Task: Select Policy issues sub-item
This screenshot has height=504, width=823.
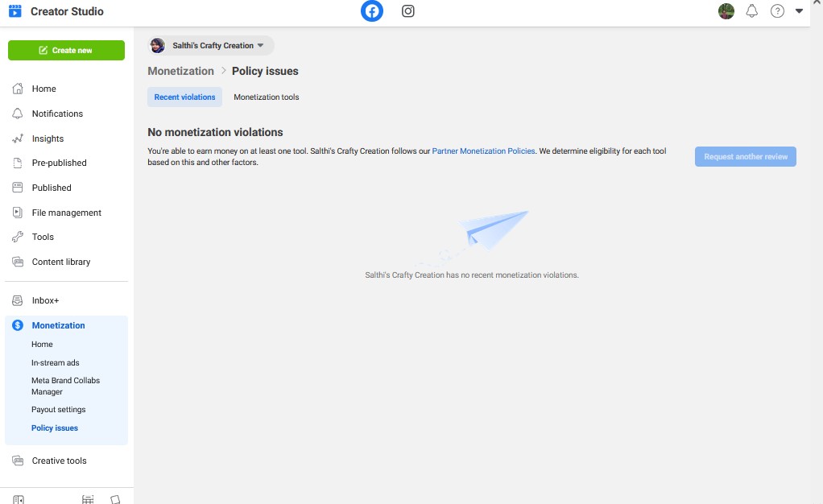Action: pos(55,428)
